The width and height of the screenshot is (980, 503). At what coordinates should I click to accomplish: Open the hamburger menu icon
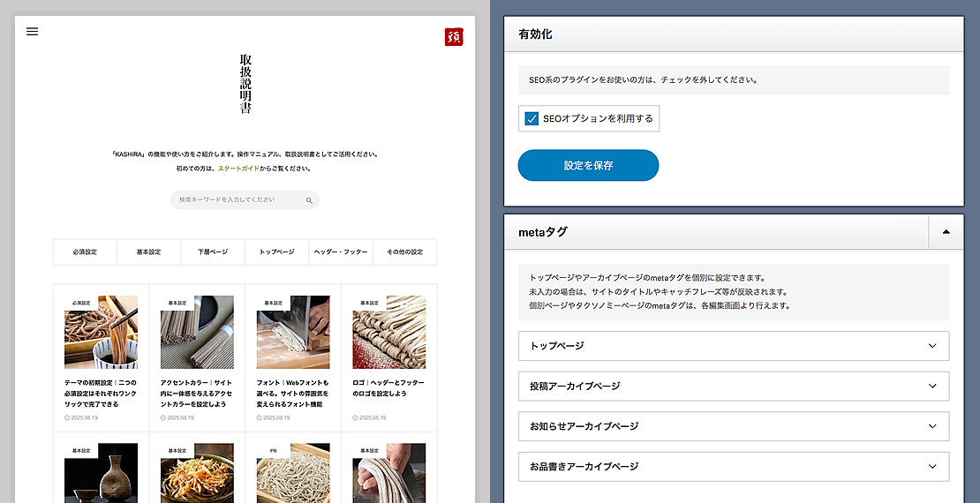click(32, 31)
